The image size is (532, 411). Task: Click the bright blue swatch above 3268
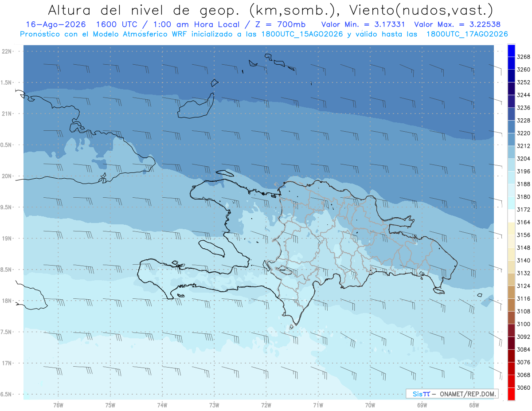point(511,51)
